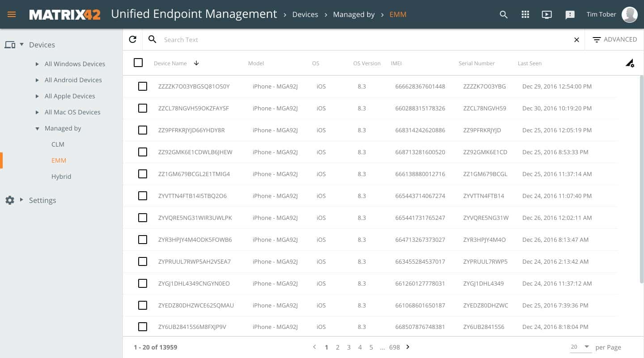This screenshot has height=358, width=644.
Task: Open the feedback dialog icon
Action: pos(570,15)
